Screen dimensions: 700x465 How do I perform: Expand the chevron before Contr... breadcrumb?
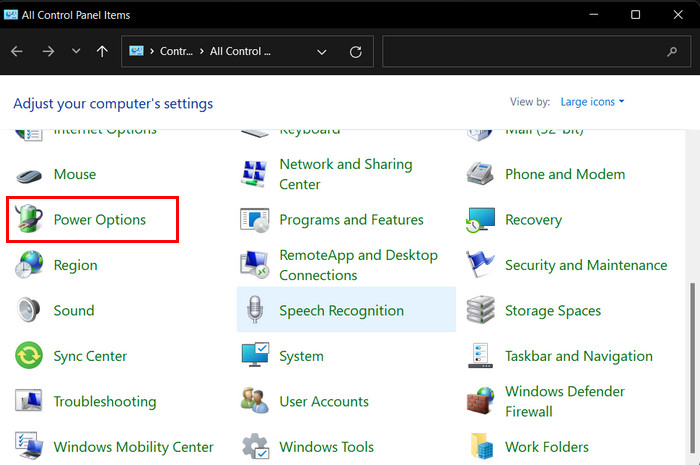pos(152,51)
